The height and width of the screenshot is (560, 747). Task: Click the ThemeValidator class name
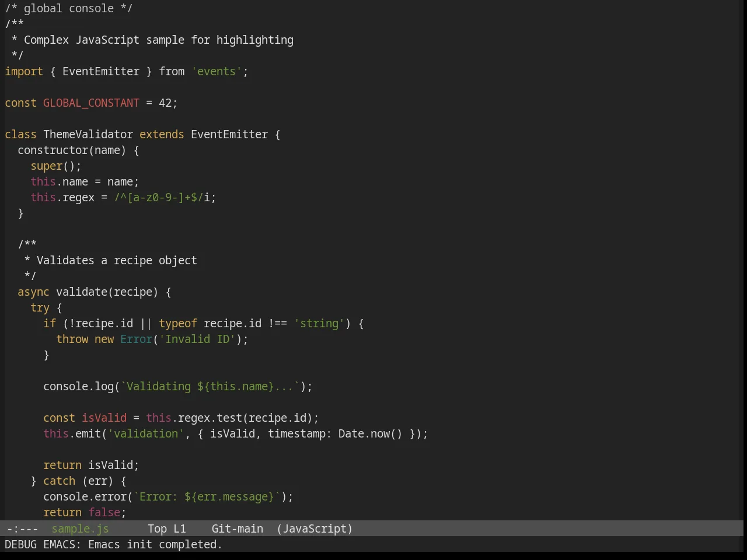(88, 135)
